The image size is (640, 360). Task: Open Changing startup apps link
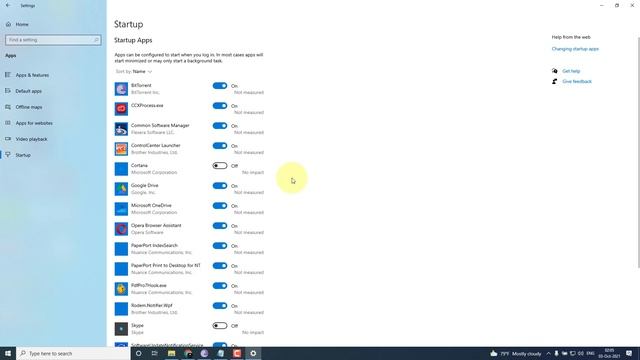coord(575,49)
